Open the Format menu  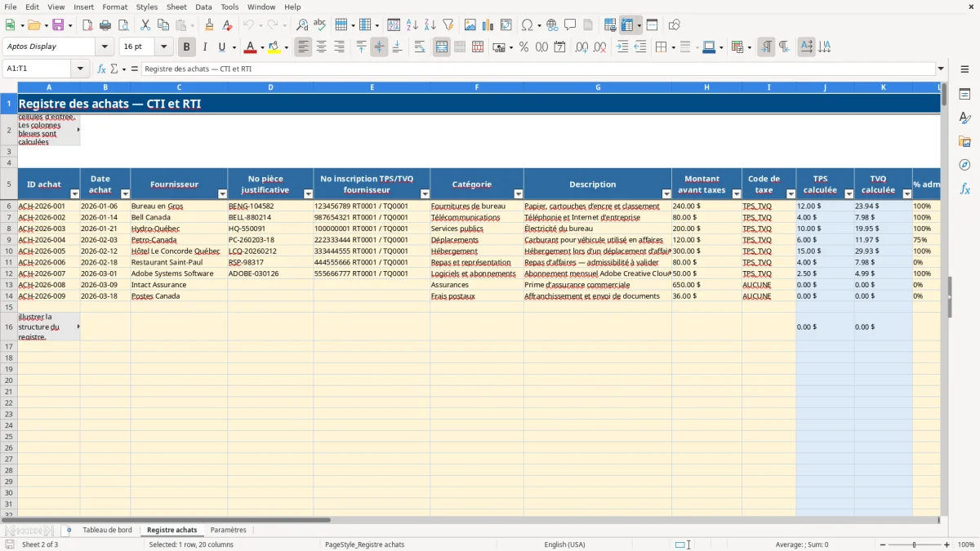click(115, 7)
